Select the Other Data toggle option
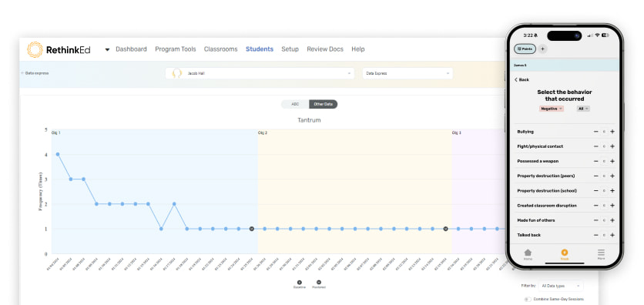644x305 pixels. 324,104
